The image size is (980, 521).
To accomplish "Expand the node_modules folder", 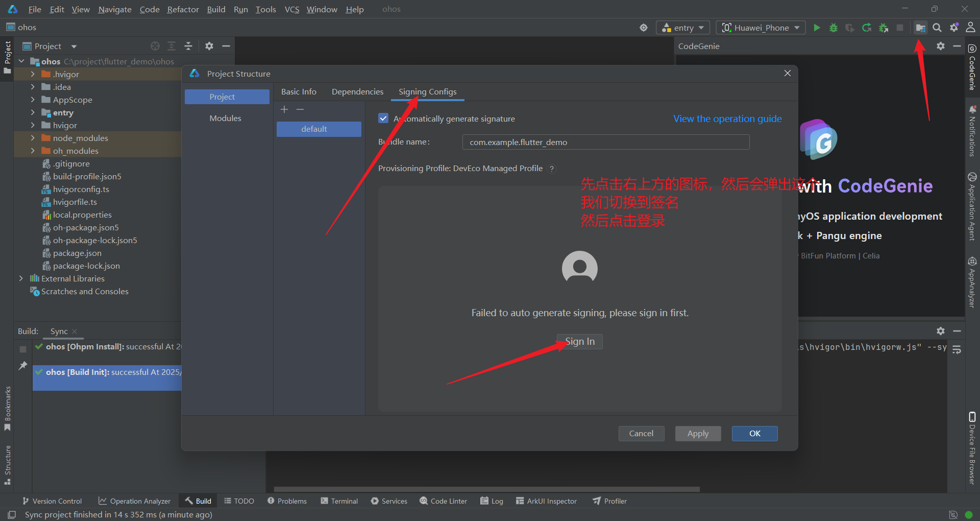I will coord(33,138).
